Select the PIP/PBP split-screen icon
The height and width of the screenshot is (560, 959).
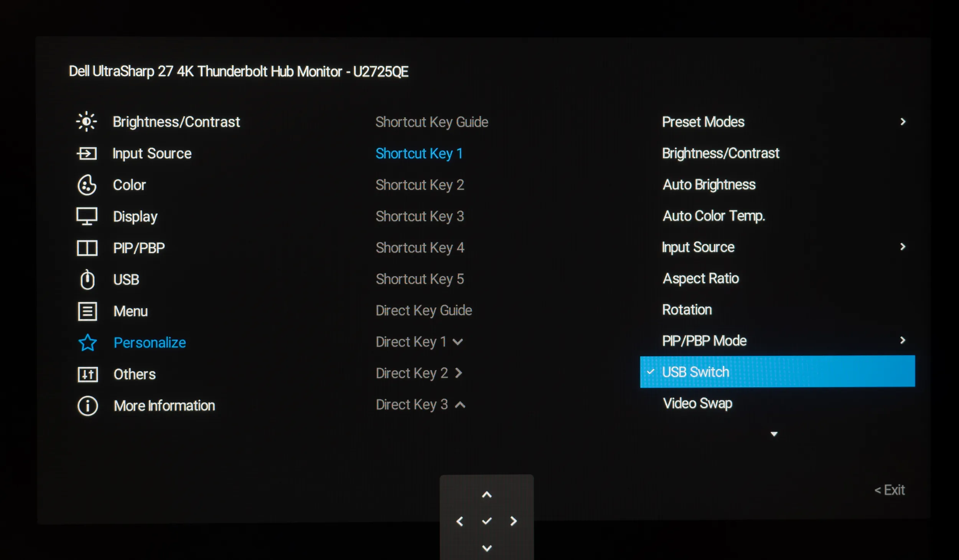coord(87,248)
